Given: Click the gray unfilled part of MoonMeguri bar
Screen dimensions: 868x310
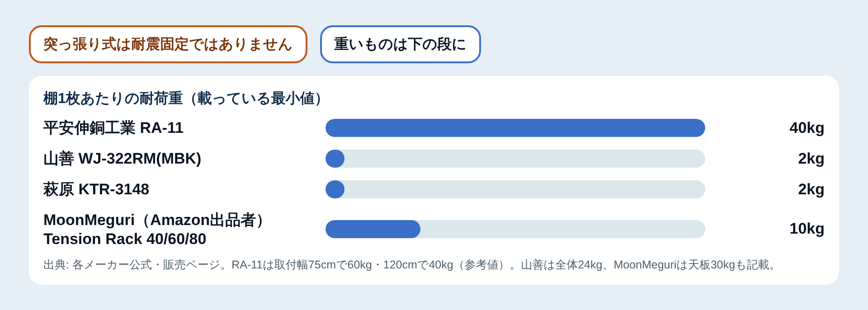Looking at the screenshot, I should click(x=563, y=229).
